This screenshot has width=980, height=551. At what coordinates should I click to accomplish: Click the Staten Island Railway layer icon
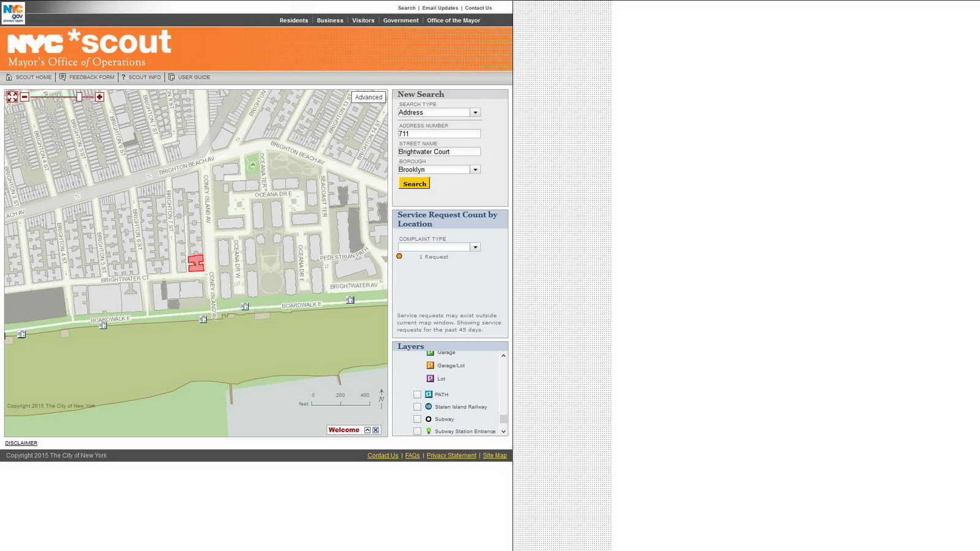coord(429,407)
